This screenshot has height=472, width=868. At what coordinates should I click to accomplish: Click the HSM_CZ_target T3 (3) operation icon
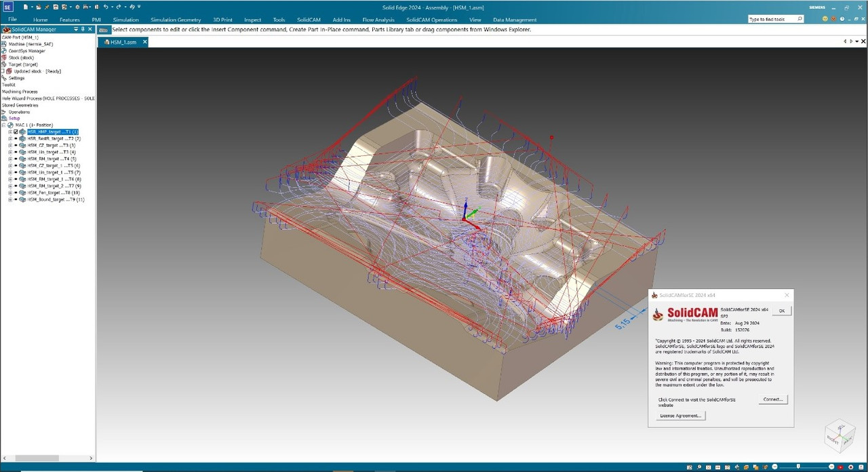tap(22, 145)
